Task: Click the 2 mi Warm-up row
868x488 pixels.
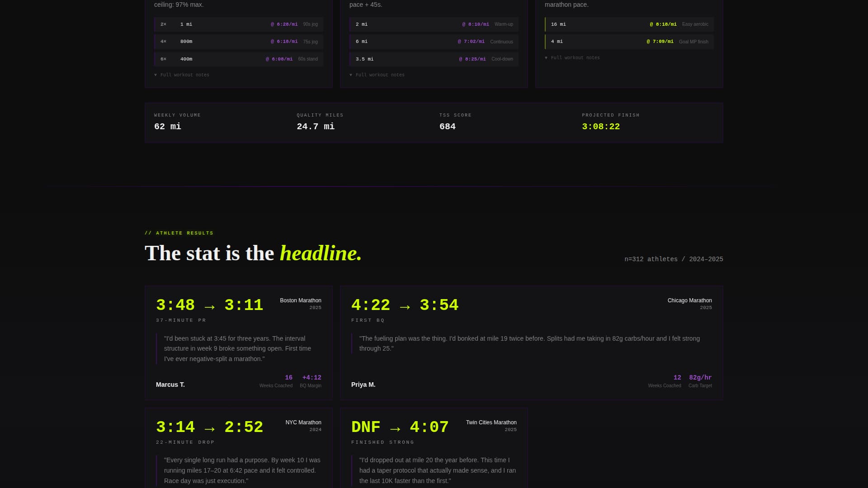Action: (x=434, y=24)
